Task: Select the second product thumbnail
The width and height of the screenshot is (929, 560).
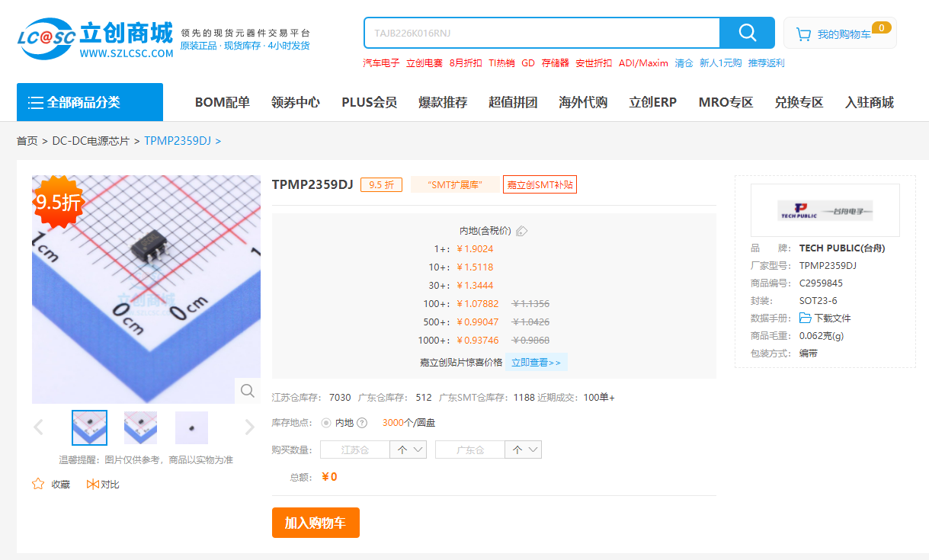Action: (141, 427)
